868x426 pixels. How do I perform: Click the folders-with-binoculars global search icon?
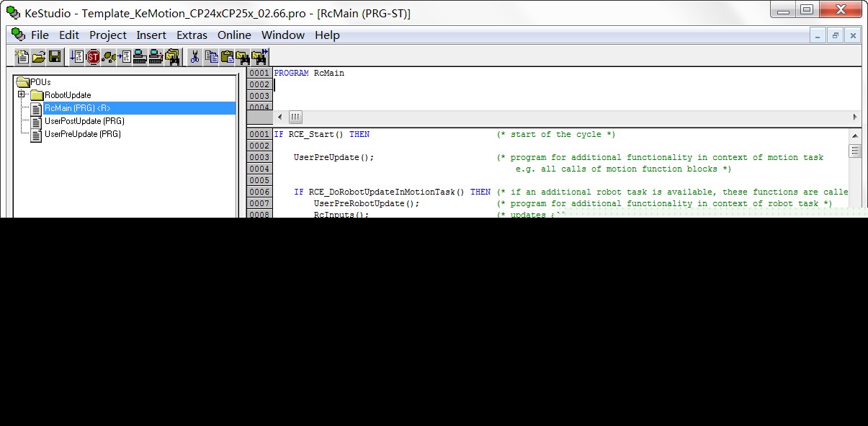pos(173,56)
